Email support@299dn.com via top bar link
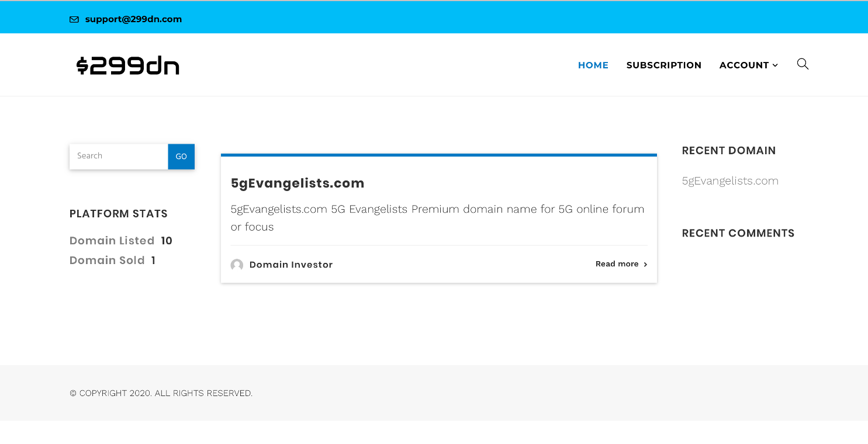The width and height of the screenshot is (868, 444). (133, 19)
